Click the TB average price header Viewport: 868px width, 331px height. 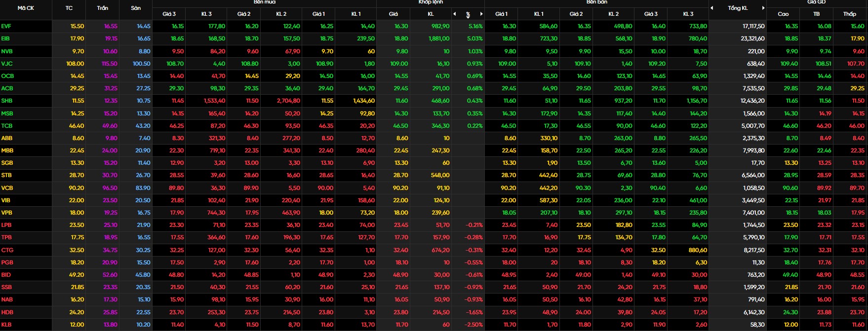coord(817,14)
